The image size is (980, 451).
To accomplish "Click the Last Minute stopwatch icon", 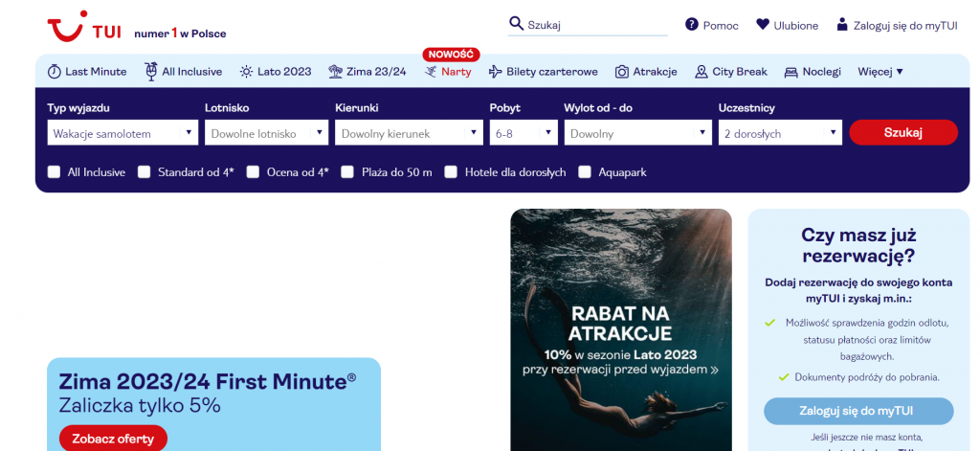I will point(55,71).
